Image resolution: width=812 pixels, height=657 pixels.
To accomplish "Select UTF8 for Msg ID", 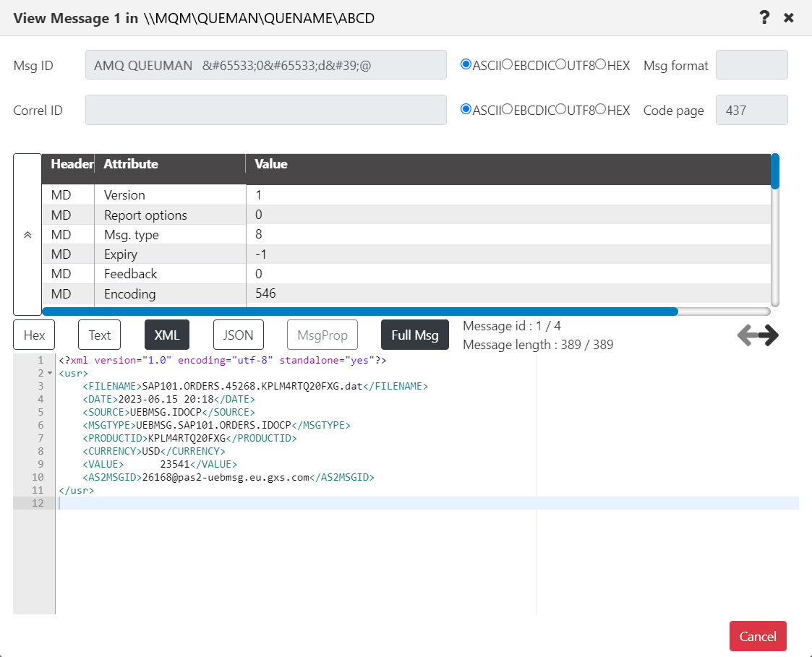I will pos(560,64).
